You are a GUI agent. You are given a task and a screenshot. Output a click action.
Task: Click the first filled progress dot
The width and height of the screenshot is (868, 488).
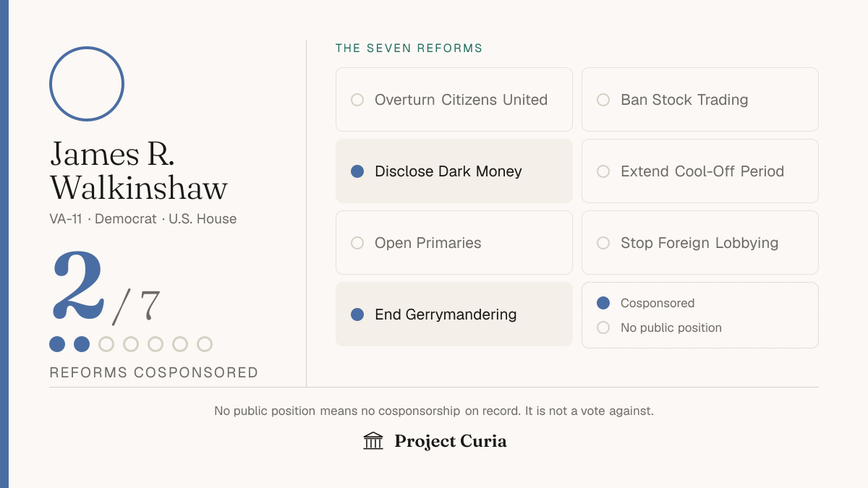[x=57, y=344]
